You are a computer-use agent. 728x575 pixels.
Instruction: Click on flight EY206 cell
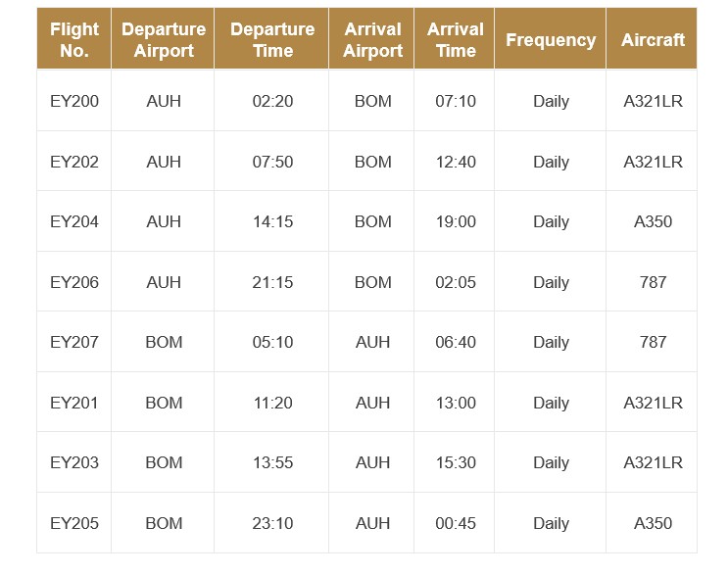pos(74,282)
